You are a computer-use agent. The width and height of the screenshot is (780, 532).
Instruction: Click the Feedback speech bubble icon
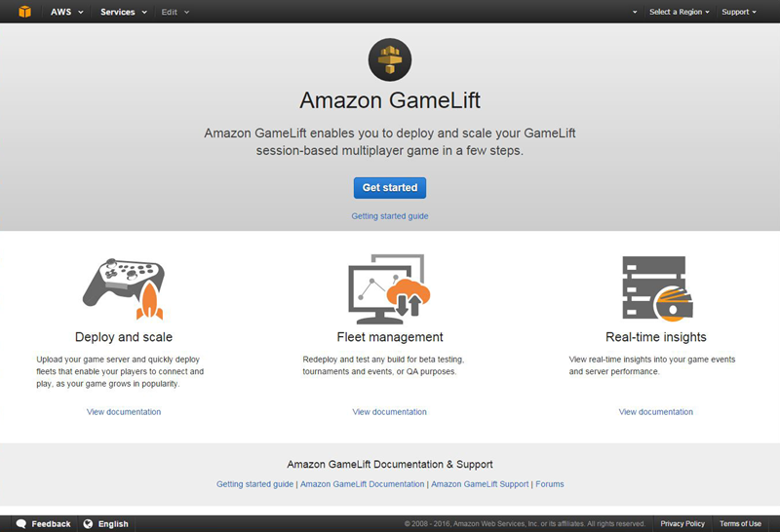tap(20, 523)
